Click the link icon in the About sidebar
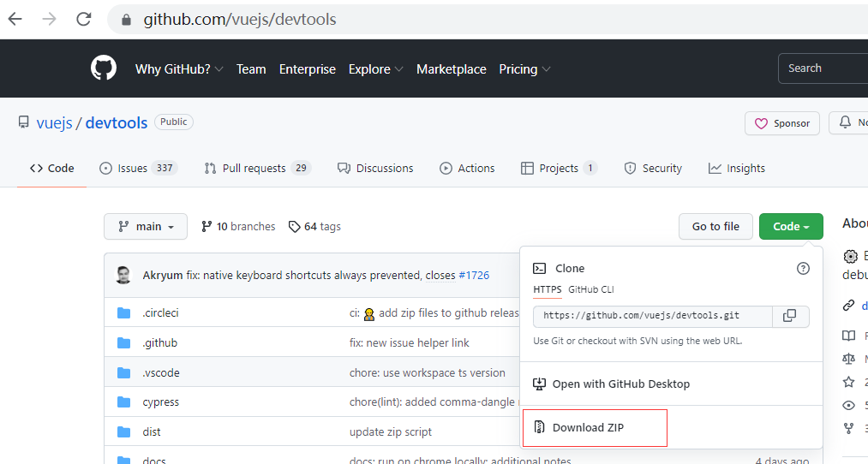The width and height of the screenshot is (868, 464). coord(848,306)
